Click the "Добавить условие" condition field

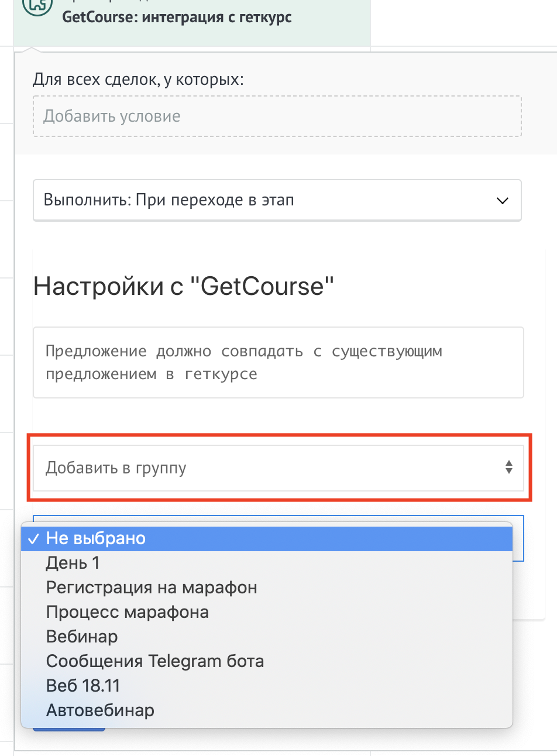(x=277, y=116)
